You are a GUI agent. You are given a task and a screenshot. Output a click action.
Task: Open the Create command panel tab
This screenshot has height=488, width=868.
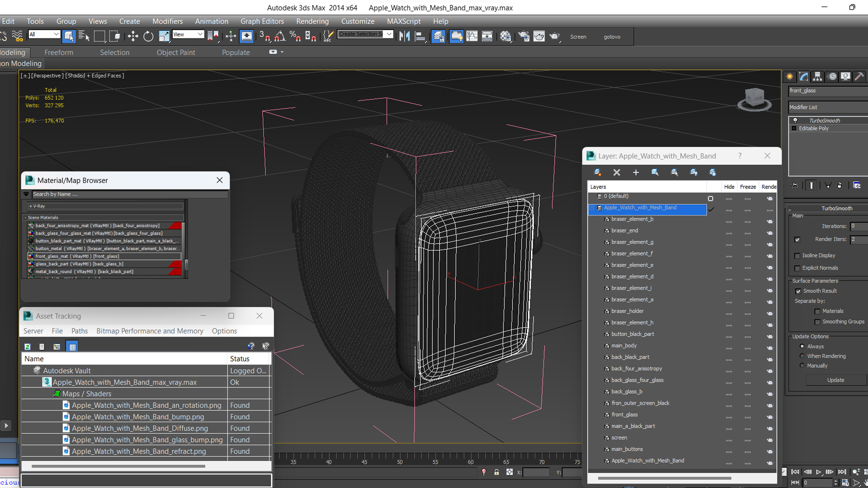coord(790,76)
